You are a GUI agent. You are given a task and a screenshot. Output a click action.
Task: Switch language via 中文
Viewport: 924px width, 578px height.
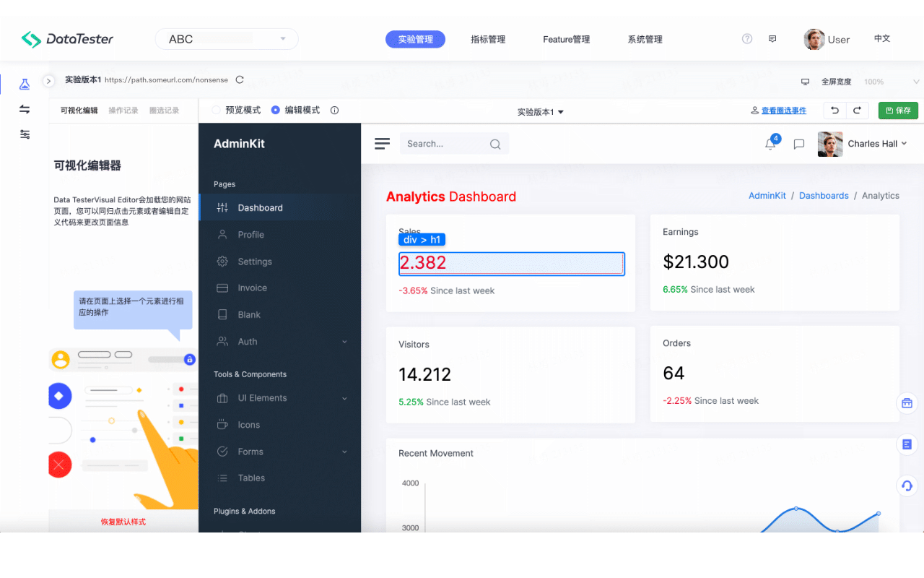(x=882, y=38)
